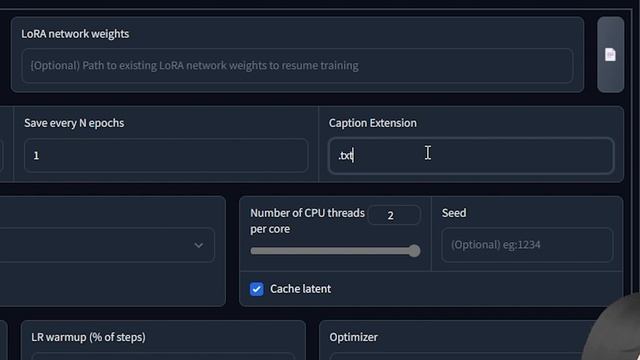640x360 pixels.
Task: Click the Seed label text
Action: (454, 213)
